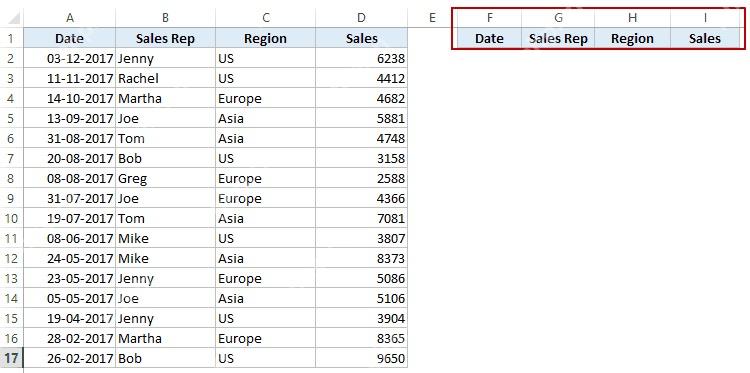The height and width of the screenshot is (373, 750).
Task: Click sales value 9650
Action: click(362, 358)
